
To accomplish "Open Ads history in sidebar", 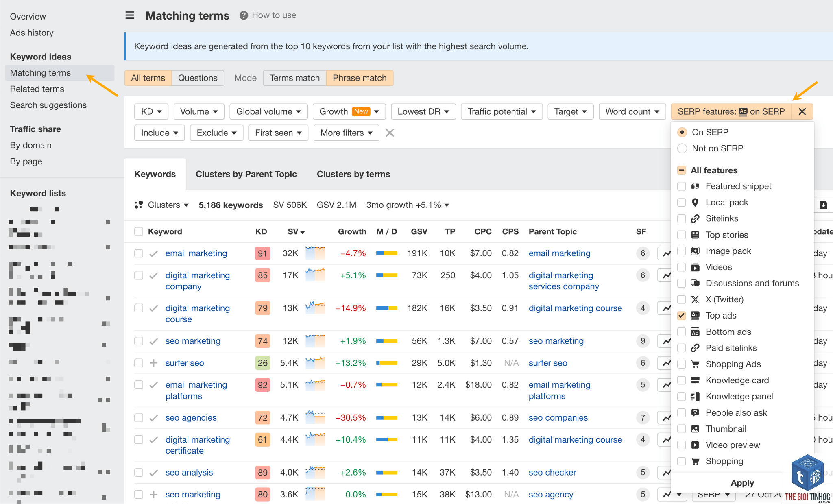I will pos(31,33).
